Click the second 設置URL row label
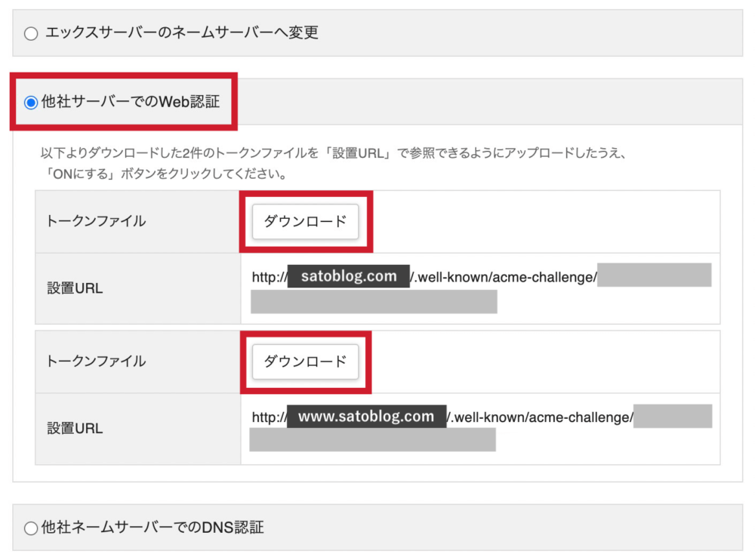Viewport: 755px width, 560px height. pos(73,427)
